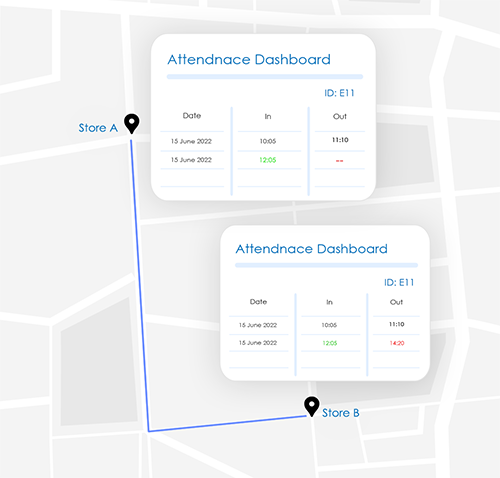The width and height of the screenshot is (500, 478).
Task: Click the lower Attendnace Dashboard title
Action: [x=311, y=249]
